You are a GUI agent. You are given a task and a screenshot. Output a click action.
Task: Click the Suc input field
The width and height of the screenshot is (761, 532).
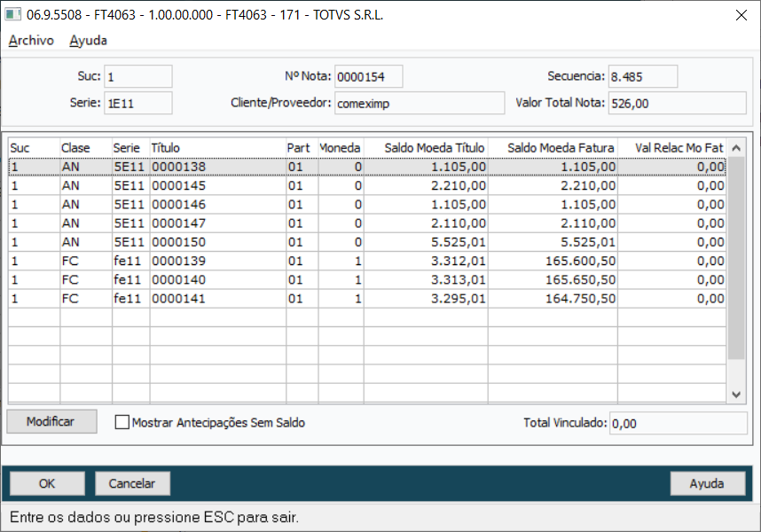pyautogui.click(x=138, y=76)
